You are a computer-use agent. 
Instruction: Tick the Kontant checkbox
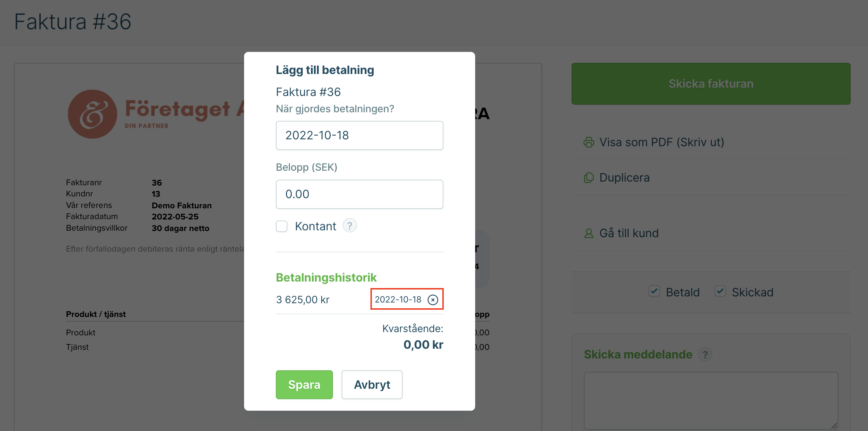[282, 226]
